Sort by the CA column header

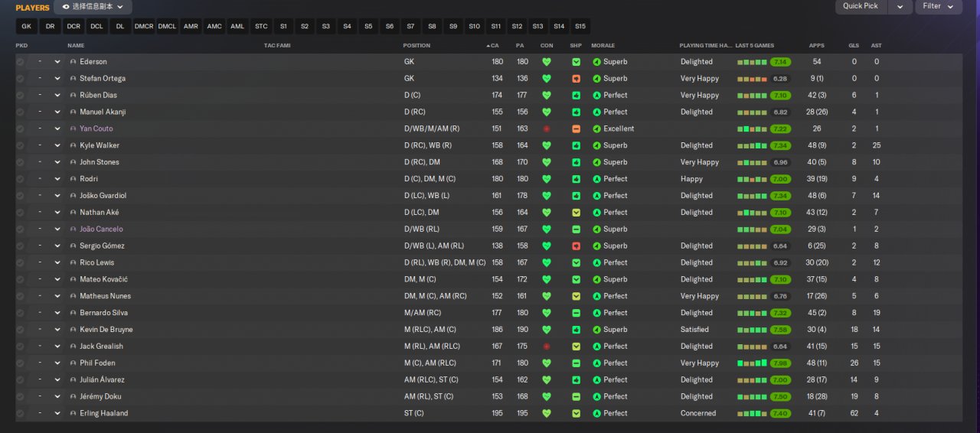click(495, 46)
